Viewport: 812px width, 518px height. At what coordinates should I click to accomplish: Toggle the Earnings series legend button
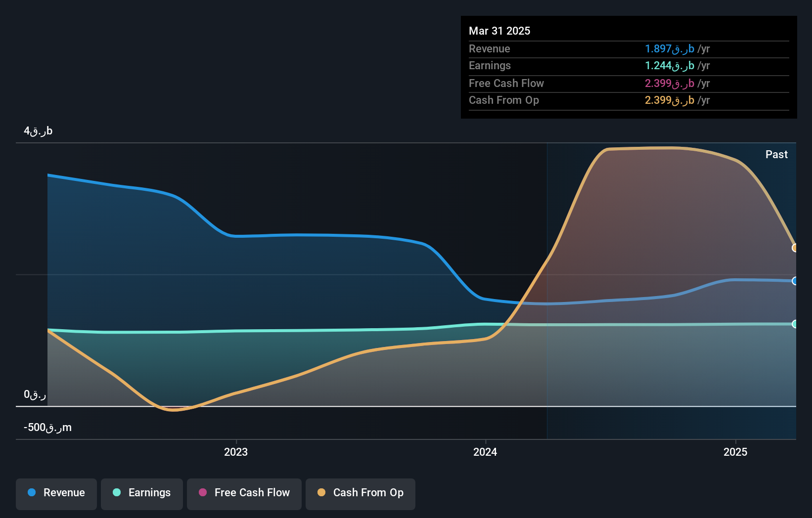[142, 494]
